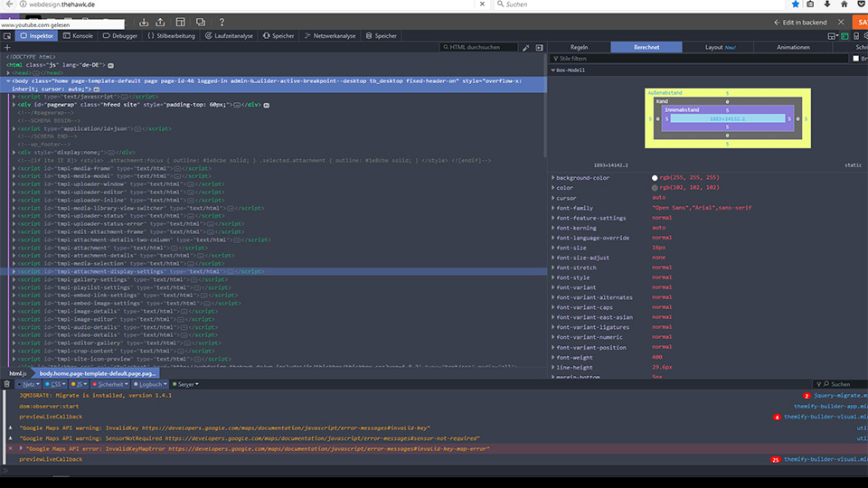Open the Laufzeitanalyse tab

229,36
